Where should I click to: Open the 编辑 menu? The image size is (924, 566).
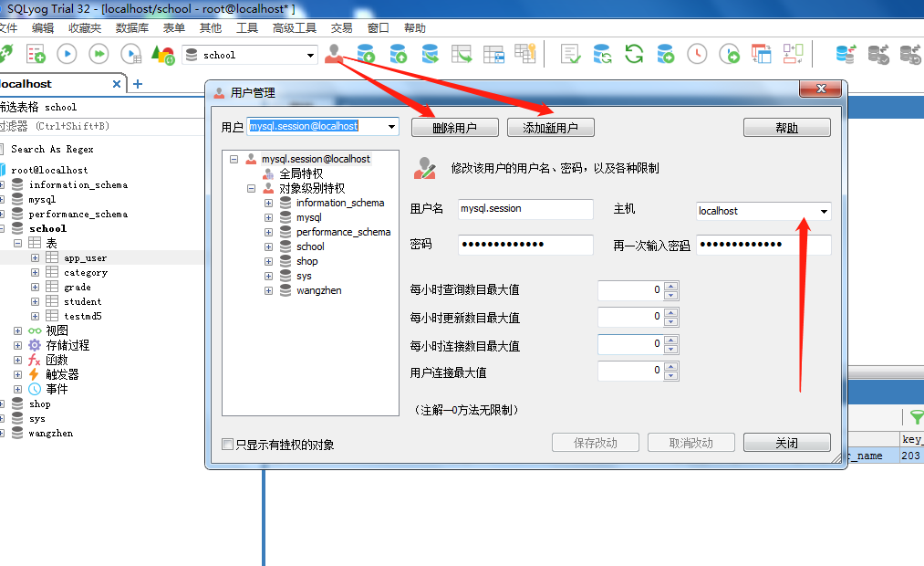click(43, 27)
